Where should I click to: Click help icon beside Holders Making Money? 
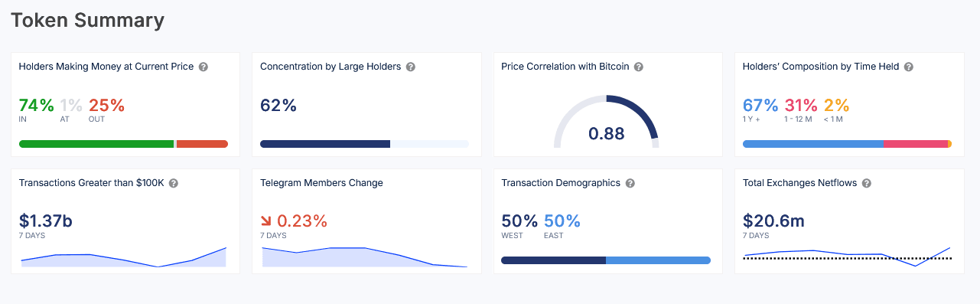(203, 67)
